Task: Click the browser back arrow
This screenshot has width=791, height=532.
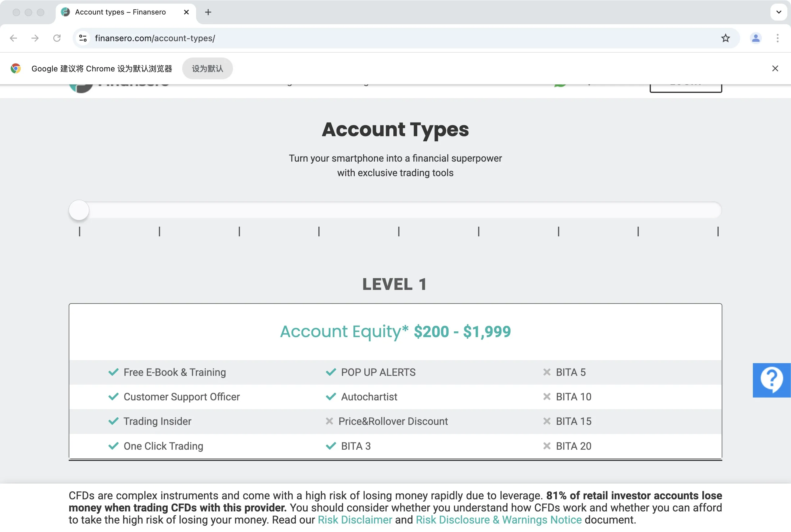Action: [14, 38]
